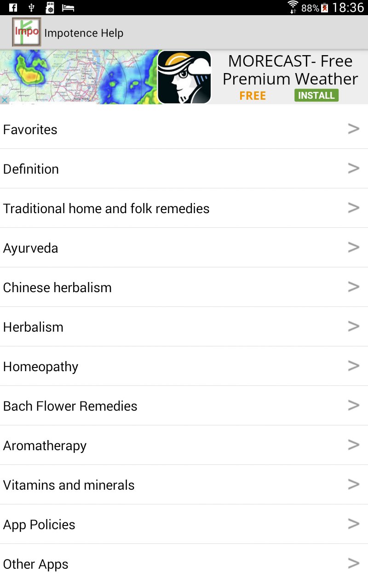Expand the Definition row chevron arrow

point(353,169)
